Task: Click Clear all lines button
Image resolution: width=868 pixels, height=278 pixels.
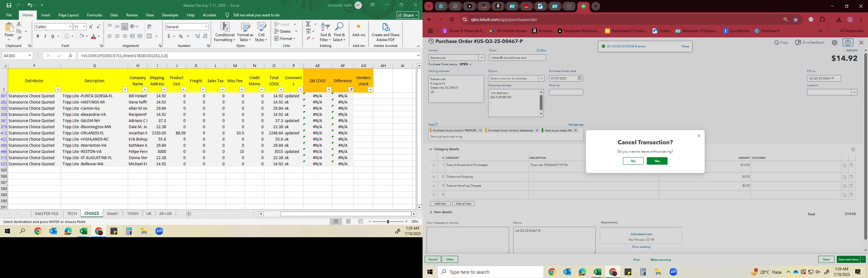Action: click(x=463, y=204)
